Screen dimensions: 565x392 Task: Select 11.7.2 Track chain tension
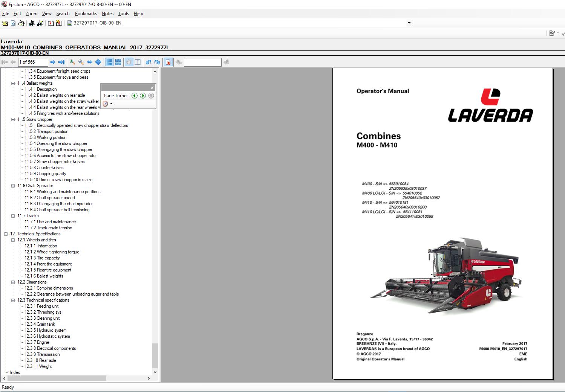(48, 228)
